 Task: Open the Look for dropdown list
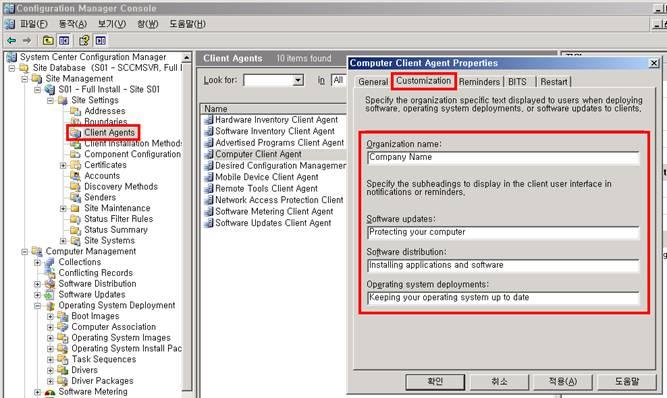point(299,80)
